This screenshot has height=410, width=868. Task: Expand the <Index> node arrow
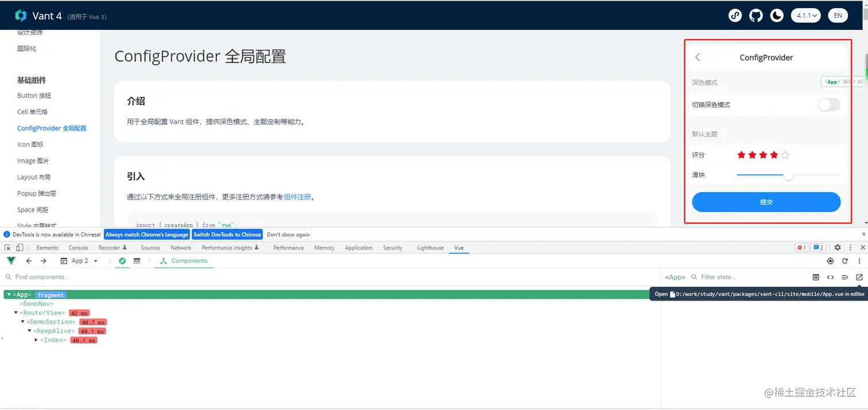36,341
